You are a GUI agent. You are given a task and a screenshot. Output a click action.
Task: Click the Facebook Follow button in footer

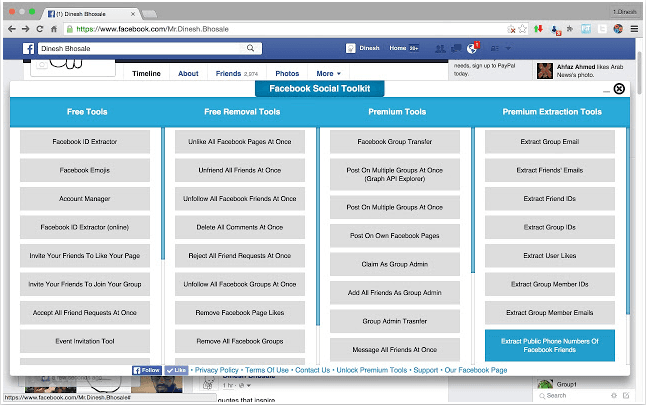click(147, 370)
